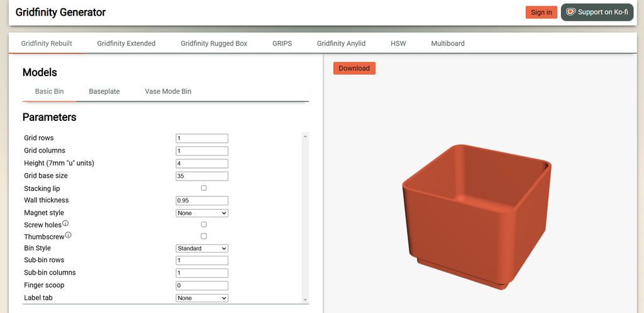Click the info icon beside Screw holes
The width and height of the screenshot is (644, 313).
[65, 224]
